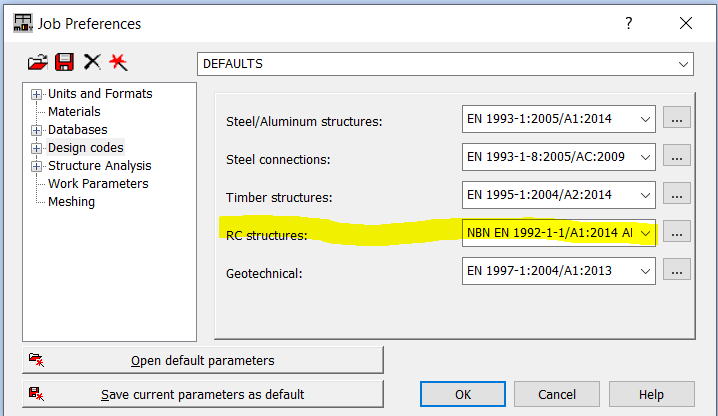Click the open folder icon in toolbar
Image resolution: width=718 pixels, height=416 pixels.
(37, 63)
